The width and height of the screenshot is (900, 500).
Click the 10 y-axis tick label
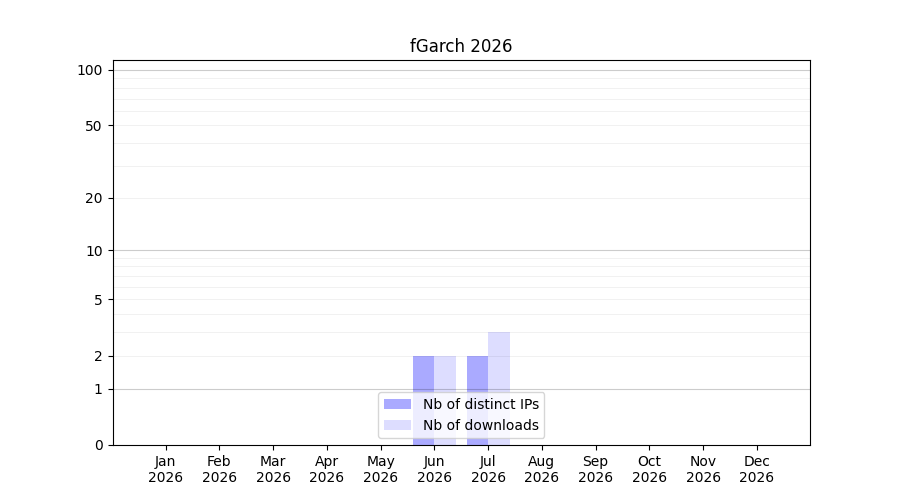(94, 251)
